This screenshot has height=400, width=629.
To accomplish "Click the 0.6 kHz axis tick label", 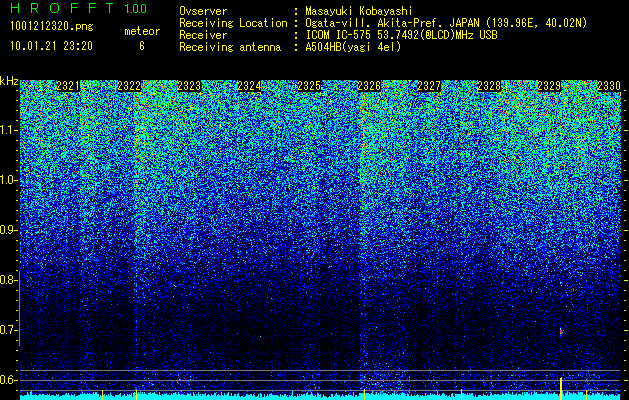I will point(8,380).
